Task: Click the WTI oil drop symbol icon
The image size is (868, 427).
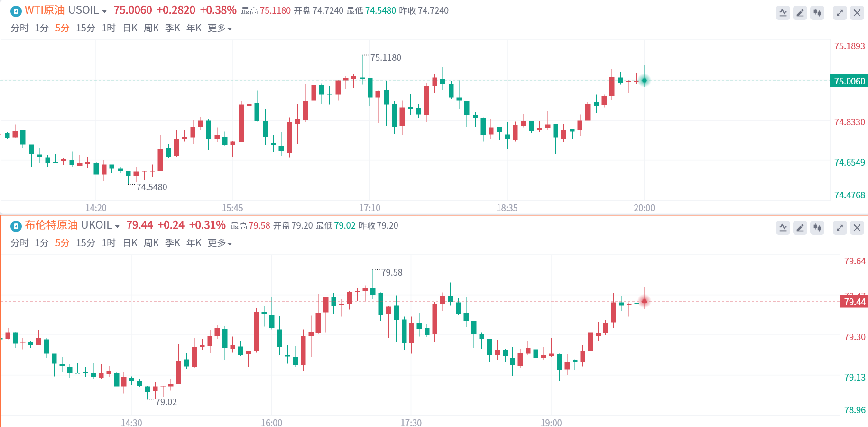Action: click(16, 11)
